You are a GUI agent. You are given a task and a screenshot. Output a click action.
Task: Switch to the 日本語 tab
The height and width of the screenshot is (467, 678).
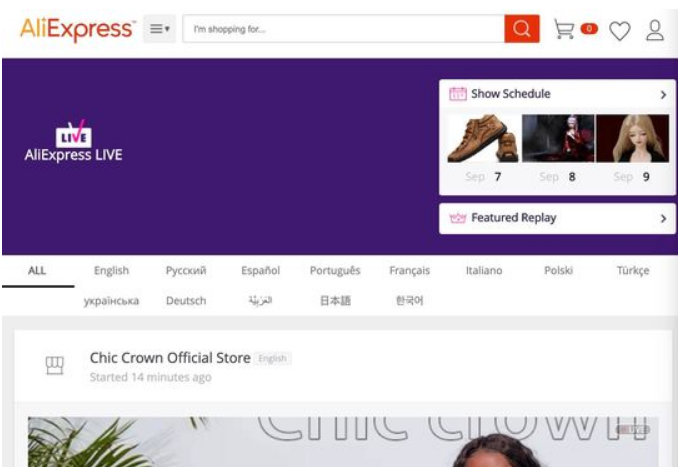(x=335, y=301)
